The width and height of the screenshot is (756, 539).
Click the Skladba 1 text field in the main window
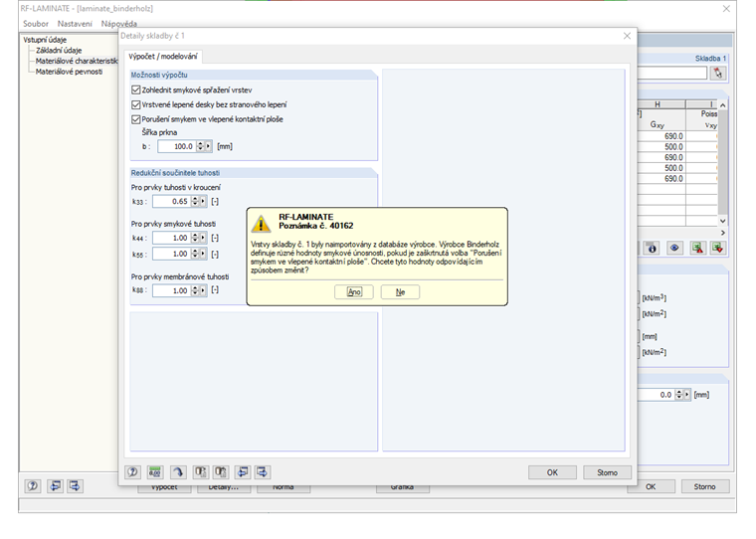[671, 74]
